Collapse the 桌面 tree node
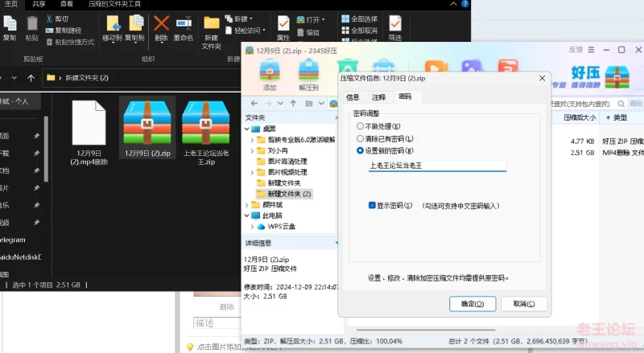644x353 pixels. (x=247, y=129)
